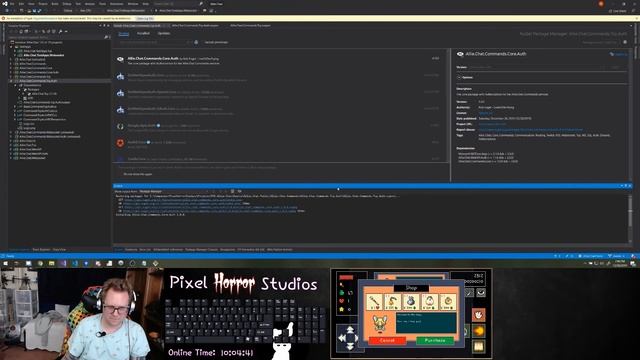
Task: Open the Report abuse link
Action: pyautogui.click(x=531, y=130)
